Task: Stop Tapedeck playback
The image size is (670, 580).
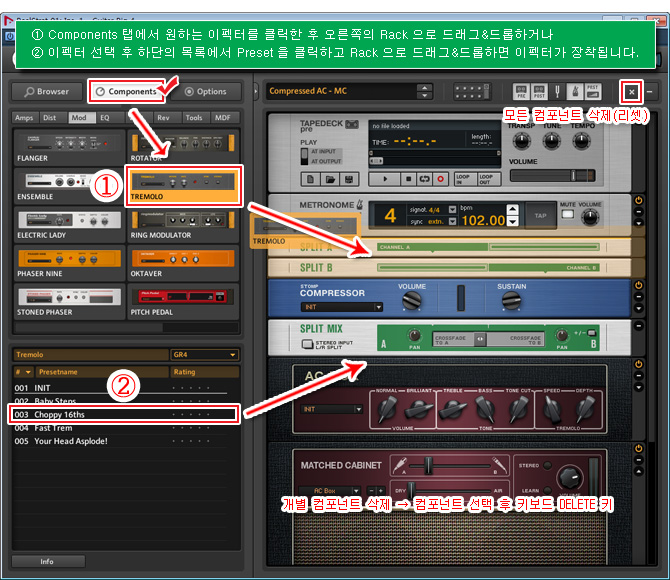Action: 408,179
